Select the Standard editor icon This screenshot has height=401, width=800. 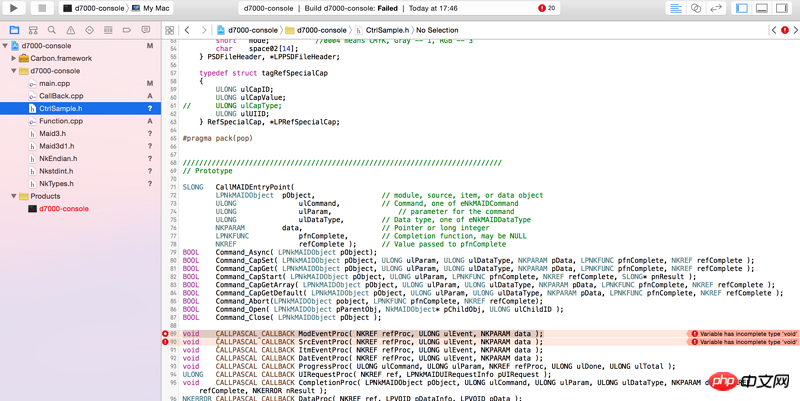coord(676,8)
